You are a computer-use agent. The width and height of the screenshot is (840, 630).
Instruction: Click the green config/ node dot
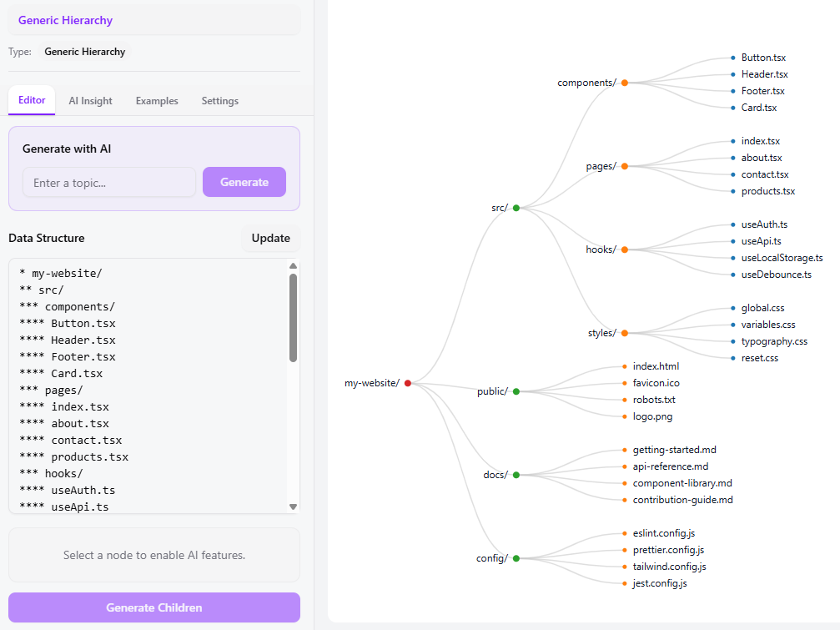tap(516, 557)
